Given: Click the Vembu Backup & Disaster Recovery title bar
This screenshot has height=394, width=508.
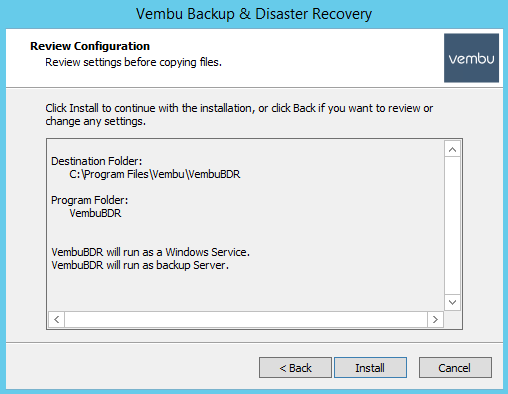Looking at the screenshot, I should pos(254,14).
